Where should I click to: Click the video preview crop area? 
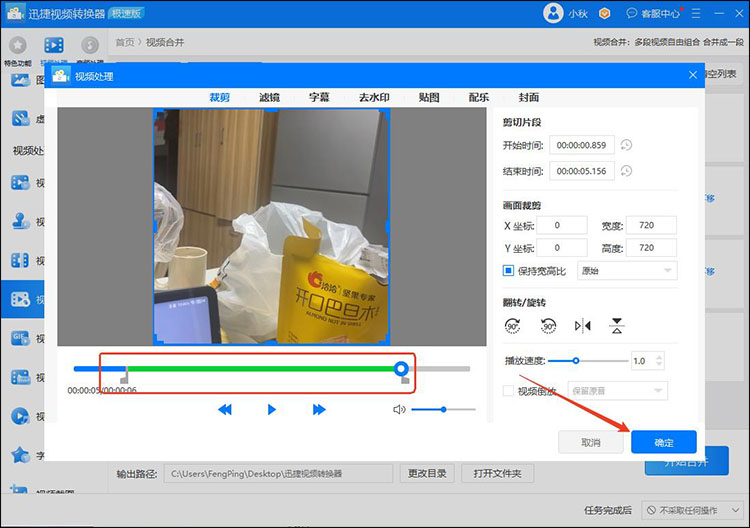(272, 226)
